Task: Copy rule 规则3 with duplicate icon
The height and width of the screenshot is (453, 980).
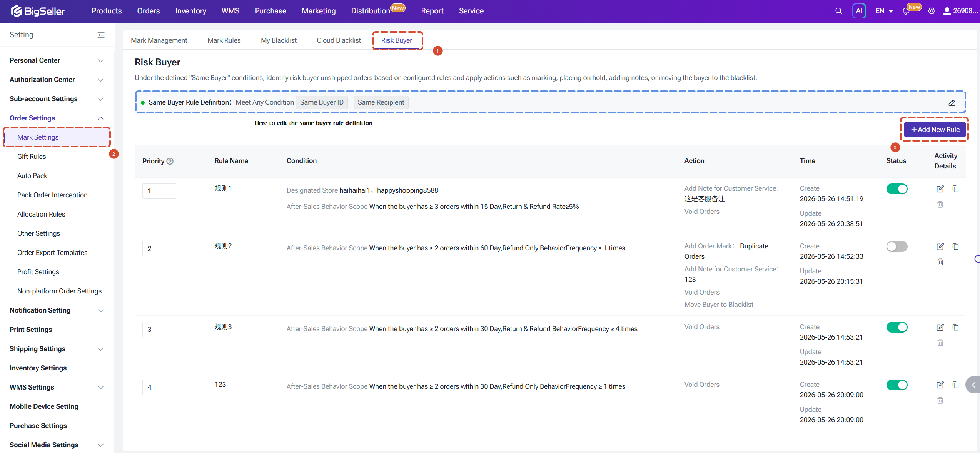Action: [x=955, y=327]
